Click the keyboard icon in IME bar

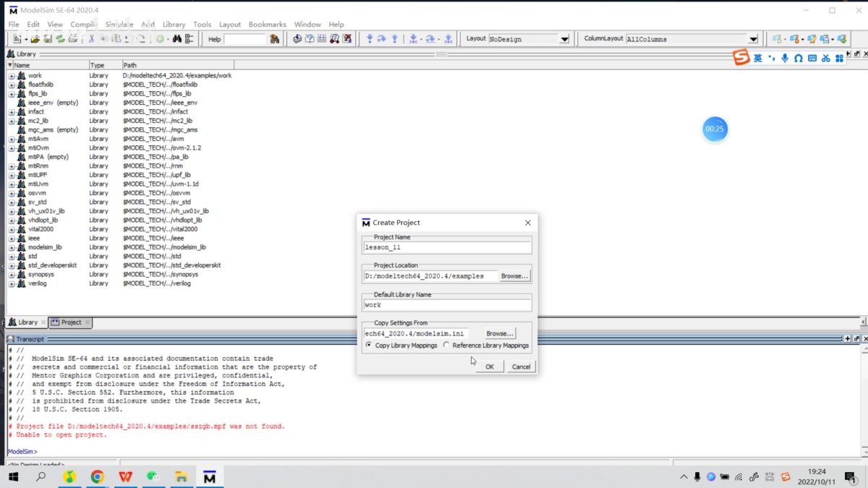[x=812, y=58]
